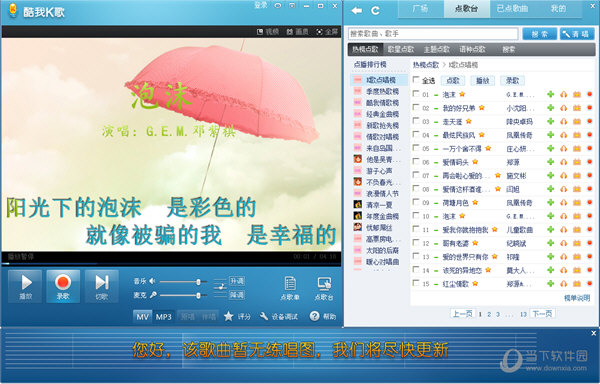Add song 01 with green plus icon
The height and width of the screenshot is (384, 600).
tap(551, 94)
